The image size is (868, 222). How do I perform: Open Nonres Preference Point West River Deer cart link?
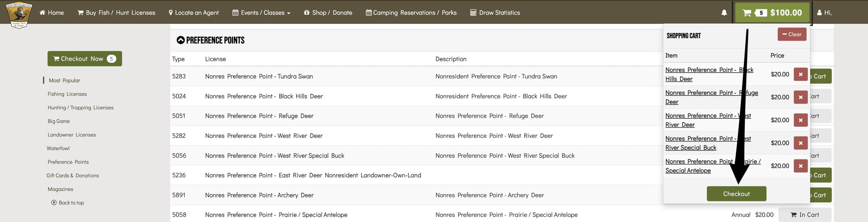pyautogui.click(x=708, y=120)
